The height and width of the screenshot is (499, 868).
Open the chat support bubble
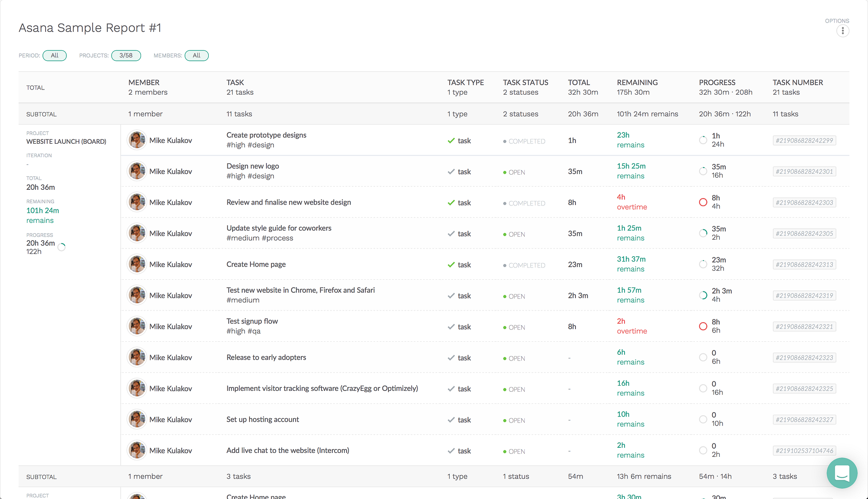[x=842, y=473]
